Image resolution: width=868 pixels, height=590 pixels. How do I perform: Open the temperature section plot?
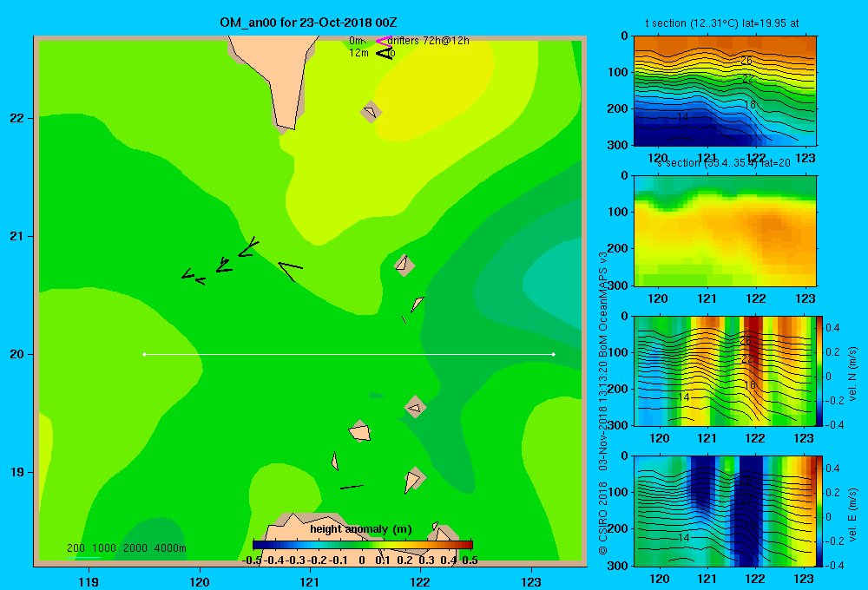coord(725,91)
